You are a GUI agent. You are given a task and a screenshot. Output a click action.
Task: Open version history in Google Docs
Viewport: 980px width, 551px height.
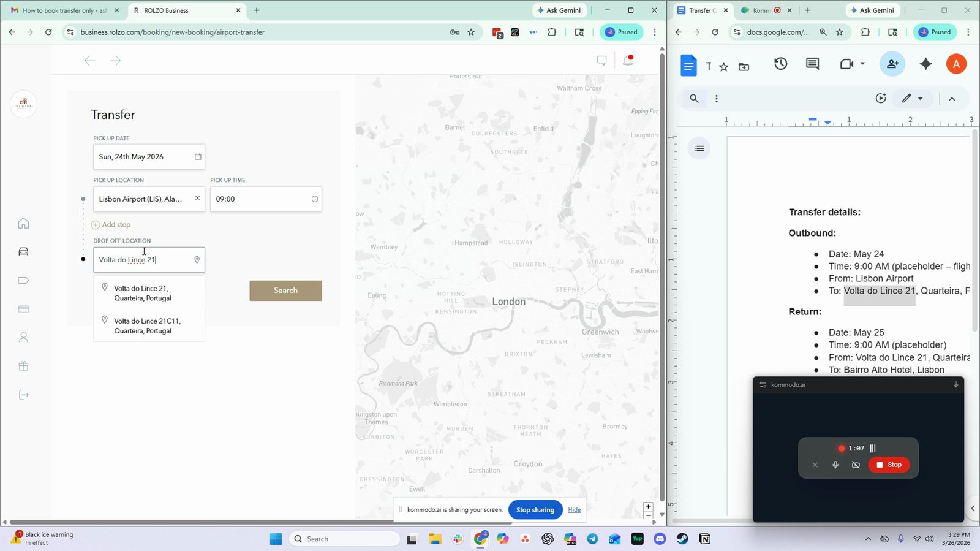tap(780, 64)
